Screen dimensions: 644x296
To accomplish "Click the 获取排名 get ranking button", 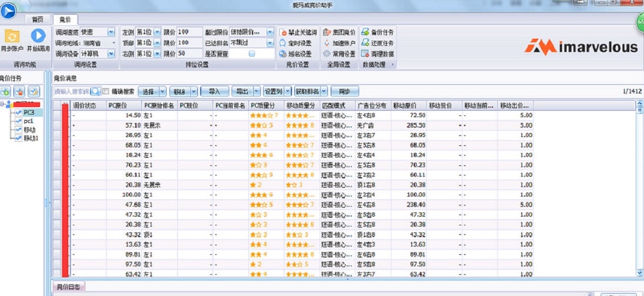I will pos(308,91).
